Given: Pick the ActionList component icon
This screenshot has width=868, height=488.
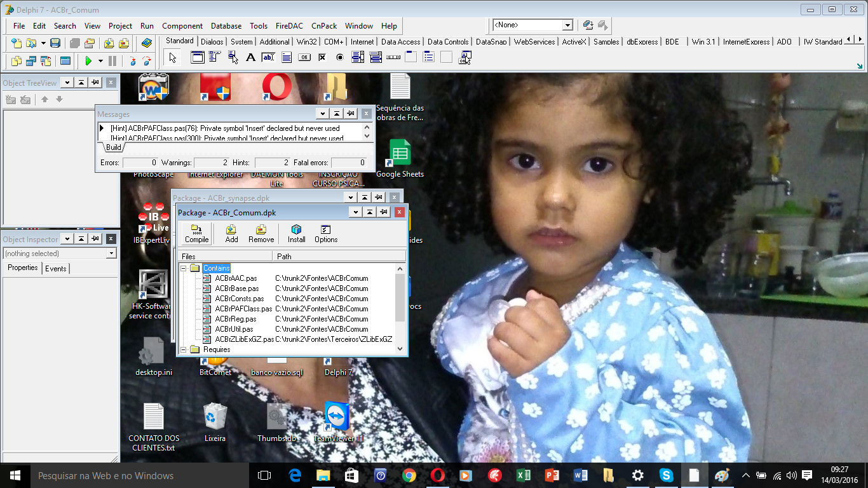Looking at the screenshot, I should [465, 58].
